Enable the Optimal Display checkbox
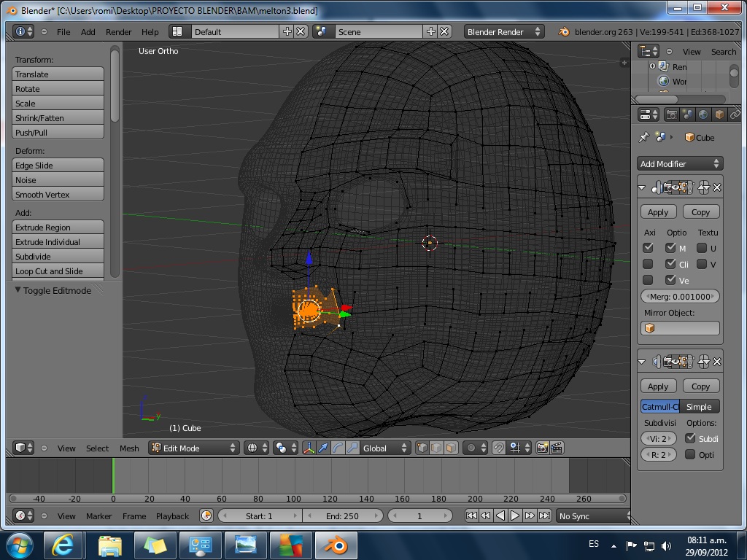 coord(690,454)
